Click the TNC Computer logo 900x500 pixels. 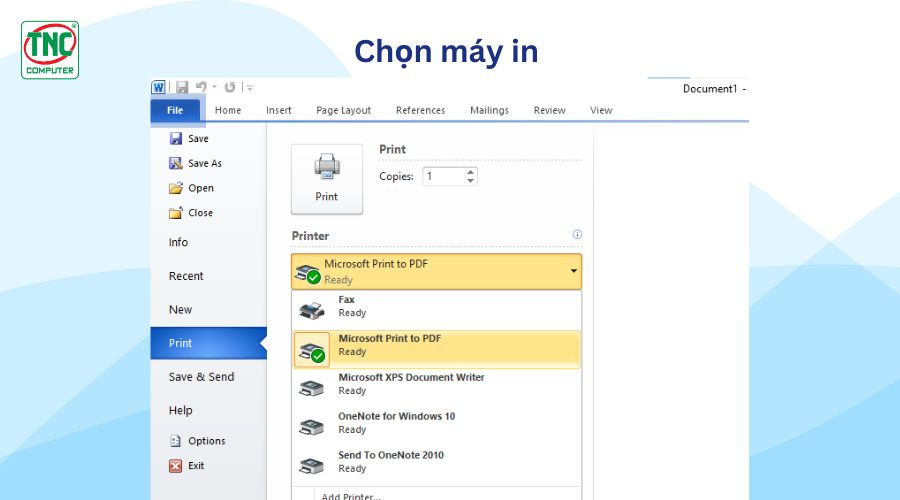pos(50,50)
